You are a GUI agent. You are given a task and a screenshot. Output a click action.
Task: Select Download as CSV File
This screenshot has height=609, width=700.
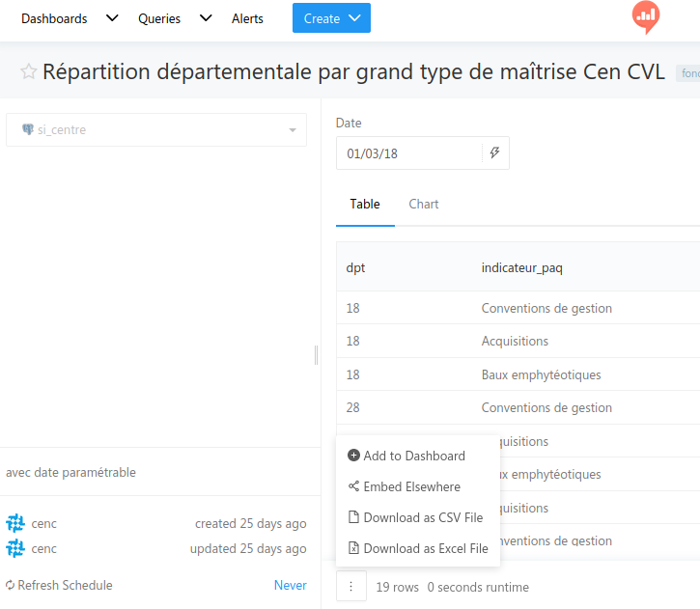pyautogui.click(x=422, y=517)
